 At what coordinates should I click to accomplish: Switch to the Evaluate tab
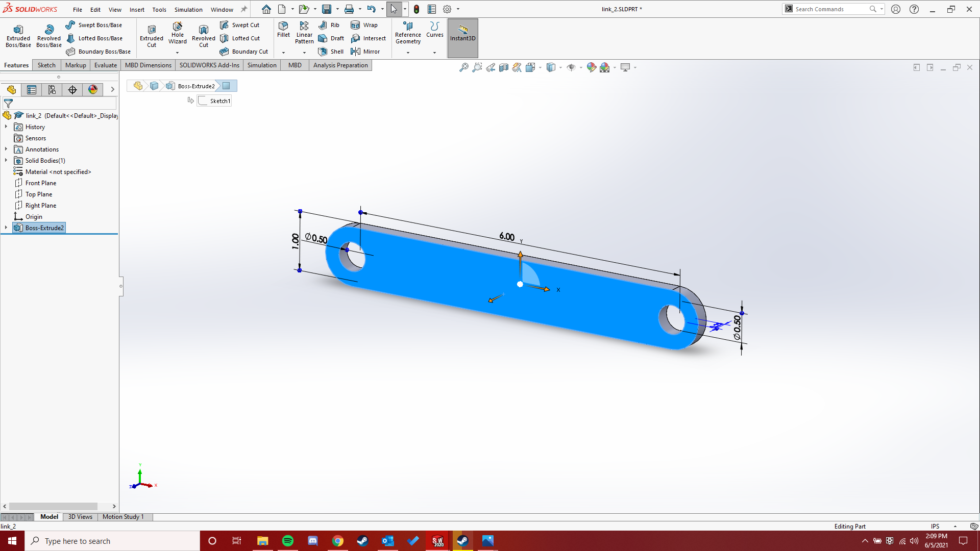tap(105, 65)
